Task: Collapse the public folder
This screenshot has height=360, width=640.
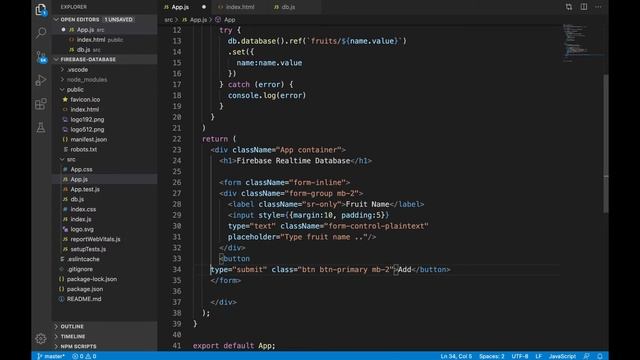Action: pyautogui.click(x=104, y=89)
